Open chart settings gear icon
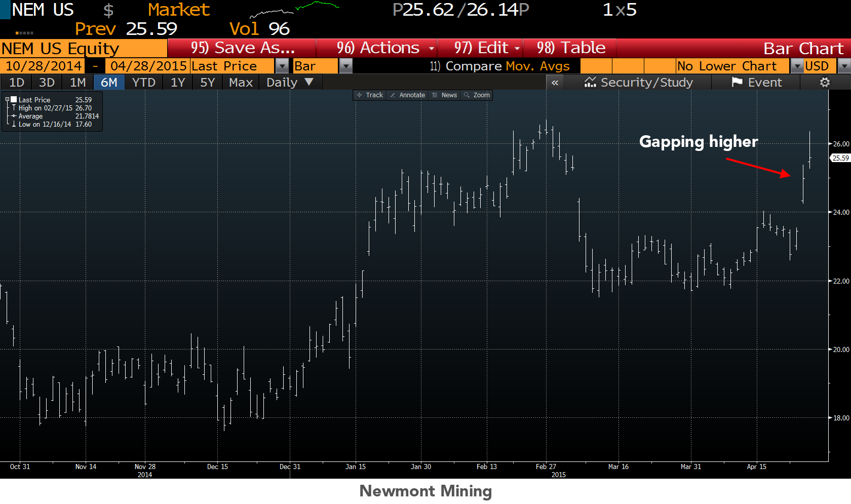The image size is (851, 504). pos(825,83)
